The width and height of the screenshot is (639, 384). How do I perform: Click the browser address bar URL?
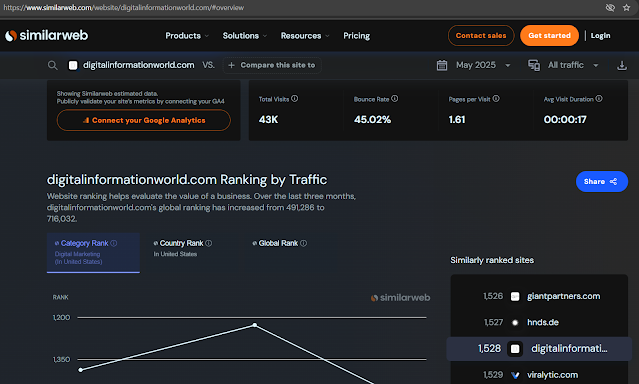click(123, 7)
